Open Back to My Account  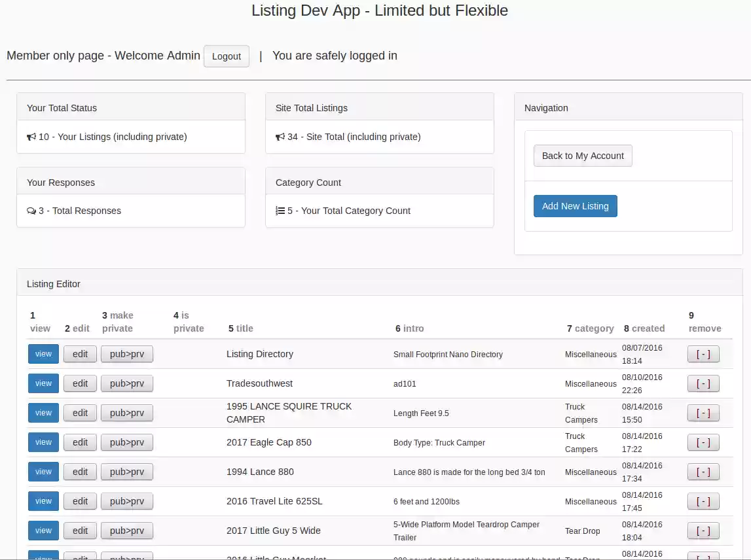(582, 156)
